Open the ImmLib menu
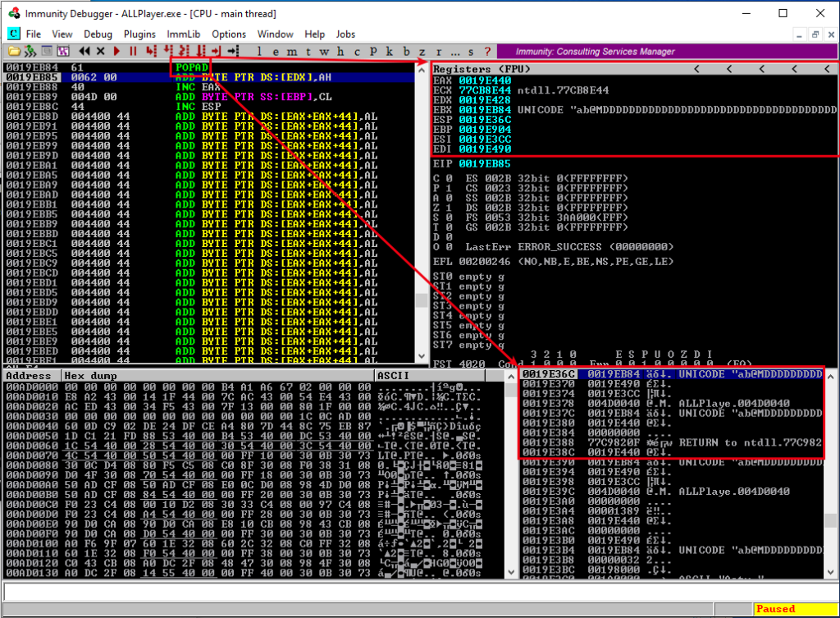Image resolution: width=840 pixels, height=618 pixels. 184,34
